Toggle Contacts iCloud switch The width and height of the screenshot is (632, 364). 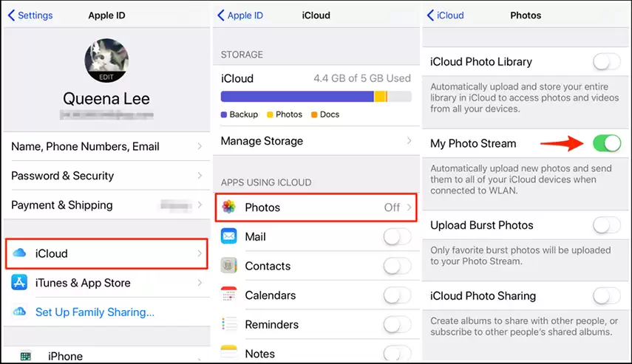(x=397, y=266)
